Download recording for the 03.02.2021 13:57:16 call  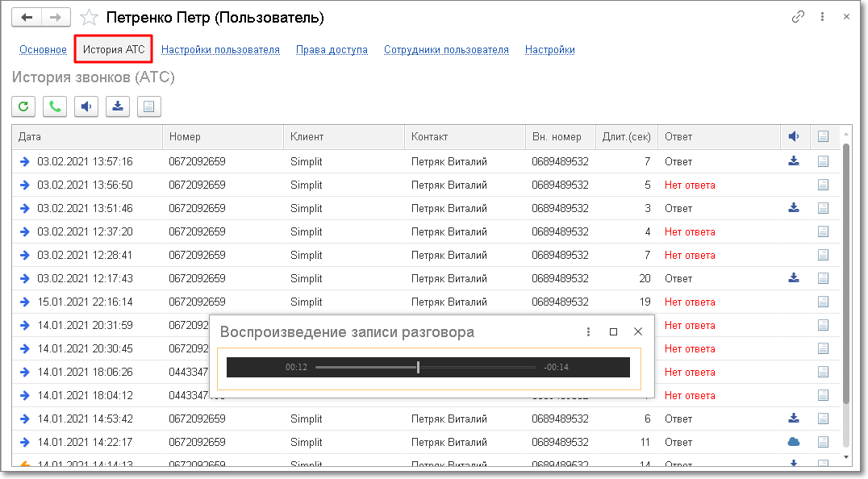794,161
